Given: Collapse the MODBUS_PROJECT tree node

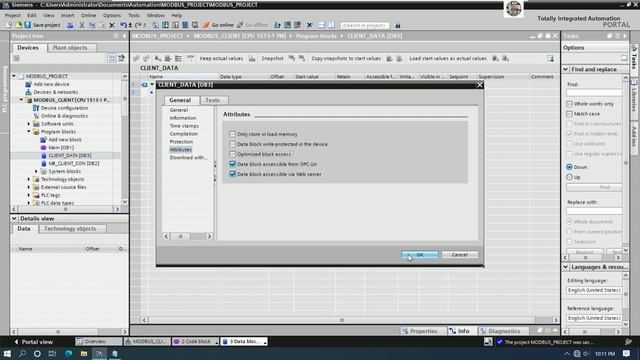Looking at the screenshot, I should (x=14, y=76).
